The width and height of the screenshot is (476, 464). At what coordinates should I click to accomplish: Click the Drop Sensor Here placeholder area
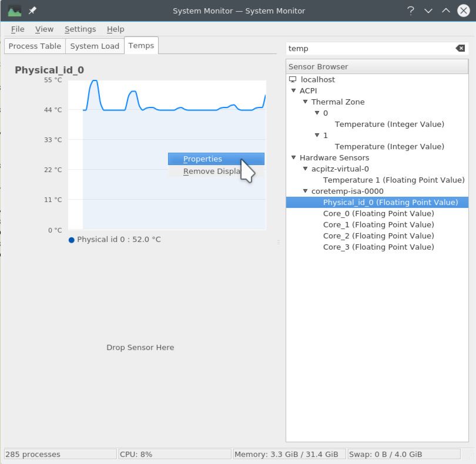pos(140,348)
